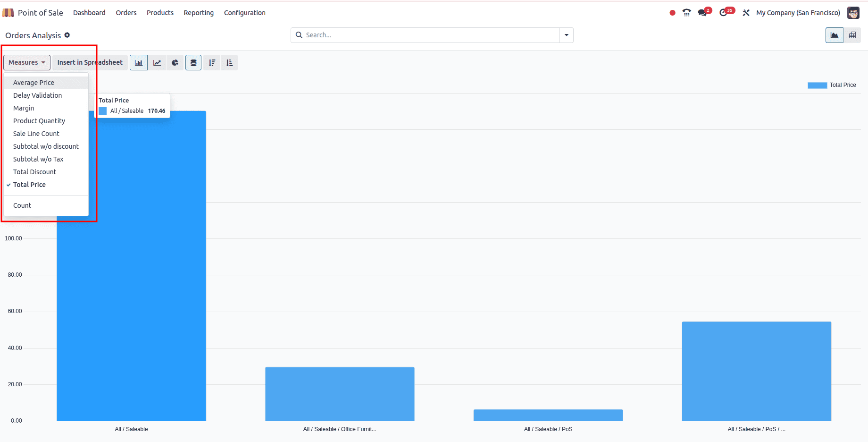
Task: Switch the graph to pie chart mode
Action: click(x=175, y=62)
